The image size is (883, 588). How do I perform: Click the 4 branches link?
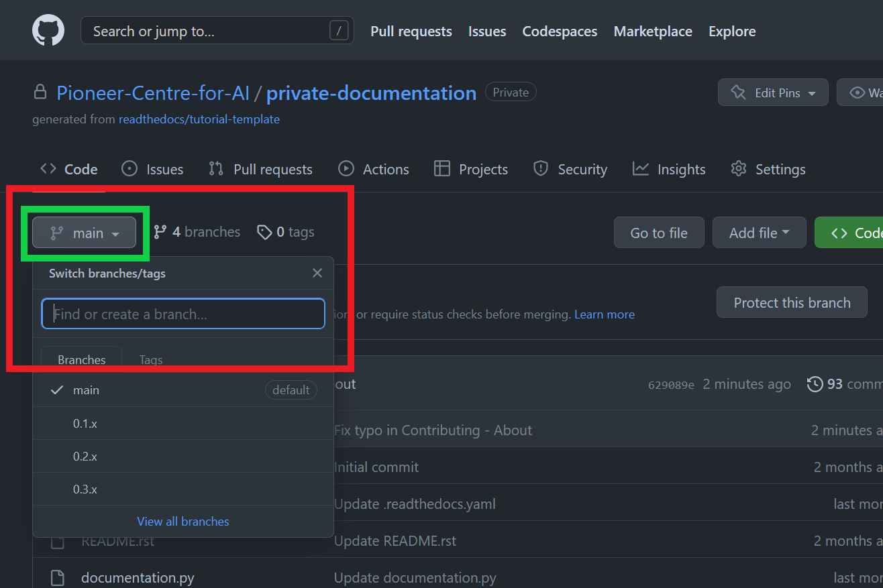(197, 232)
